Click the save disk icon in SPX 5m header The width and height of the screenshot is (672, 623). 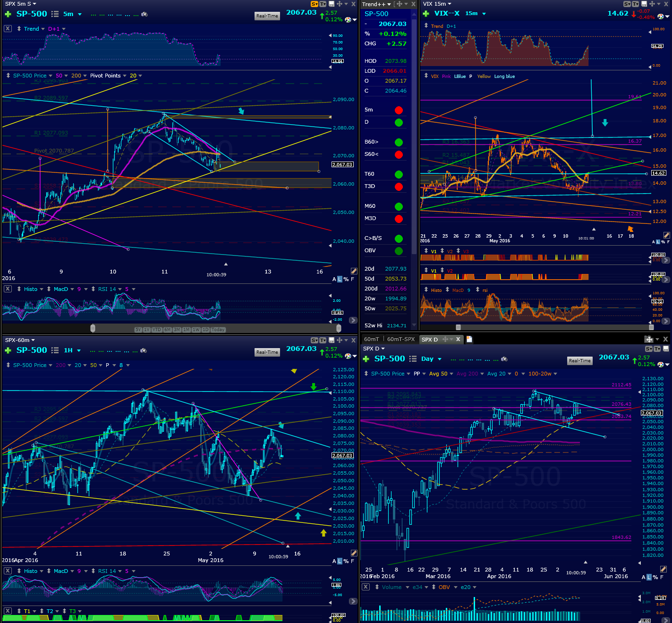[332, 4]
